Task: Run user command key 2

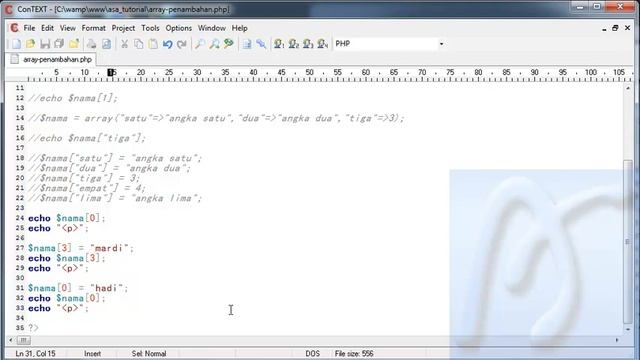Action: point(294,44)
